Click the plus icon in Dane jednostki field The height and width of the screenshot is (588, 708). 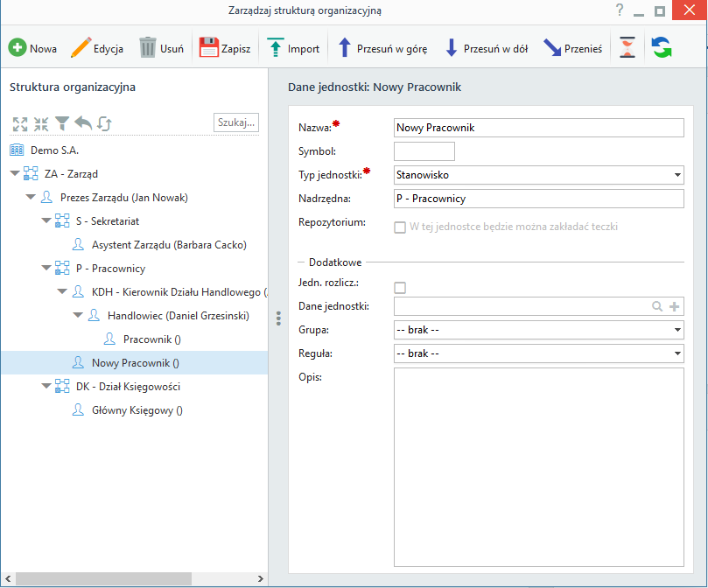click(x=674, y=306)
